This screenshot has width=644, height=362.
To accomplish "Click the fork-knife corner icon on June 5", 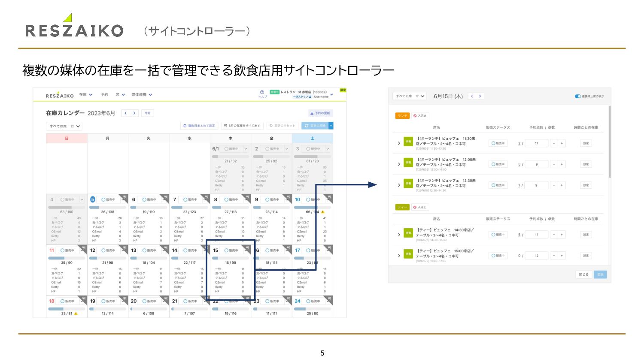I will point(125,198).
